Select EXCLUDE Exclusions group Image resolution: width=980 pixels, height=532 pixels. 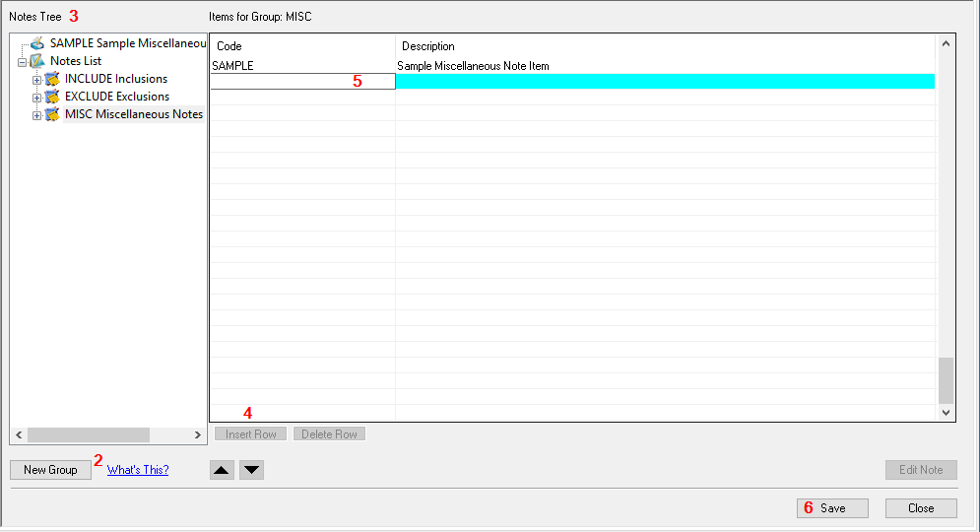tap(117, 97)
